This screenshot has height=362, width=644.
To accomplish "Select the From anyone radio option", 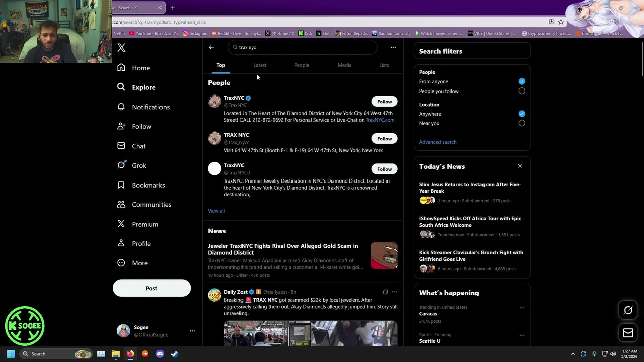I will [x=522, y=81].
